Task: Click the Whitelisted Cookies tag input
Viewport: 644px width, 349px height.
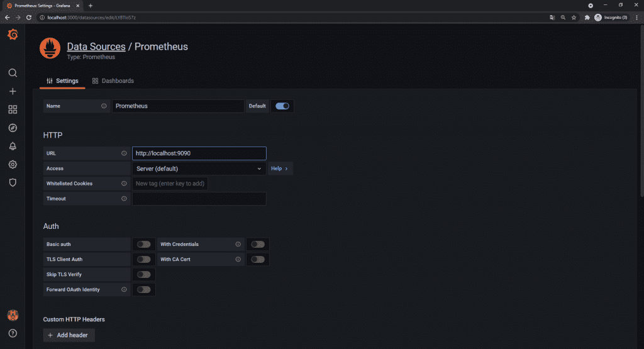Action: point(170,184)
